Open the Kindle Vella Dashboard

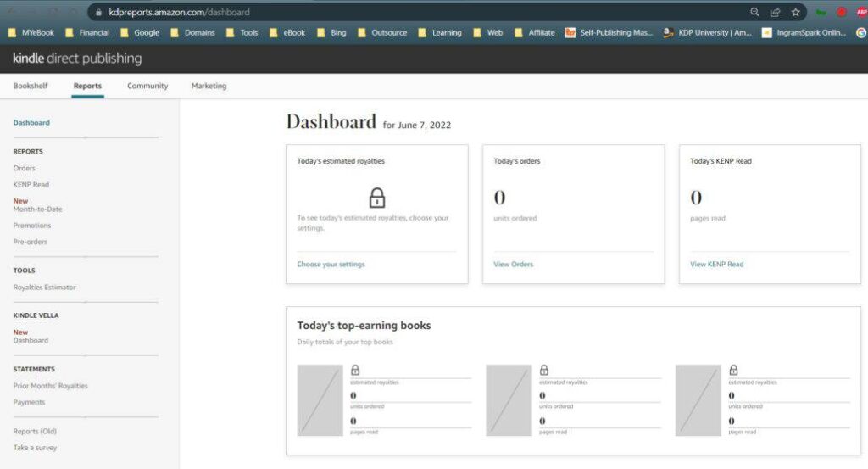click(31, 340)
